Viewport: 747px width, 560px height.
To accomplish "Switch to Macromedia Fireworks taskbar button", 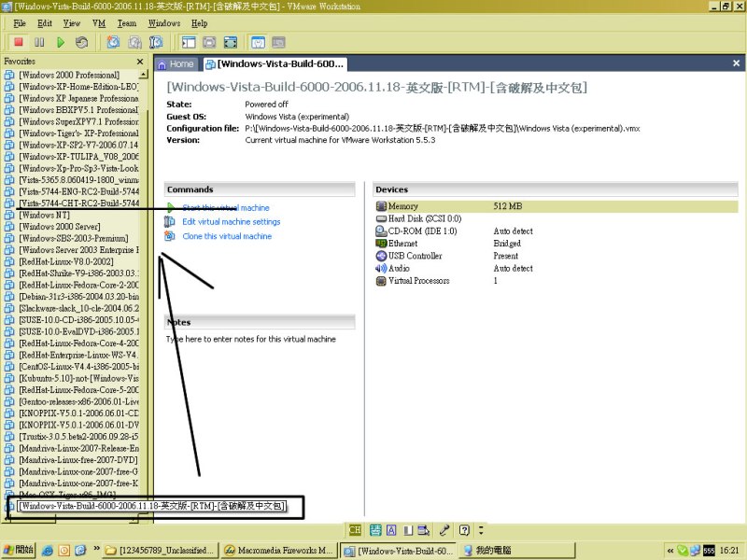I will [279, 550].
